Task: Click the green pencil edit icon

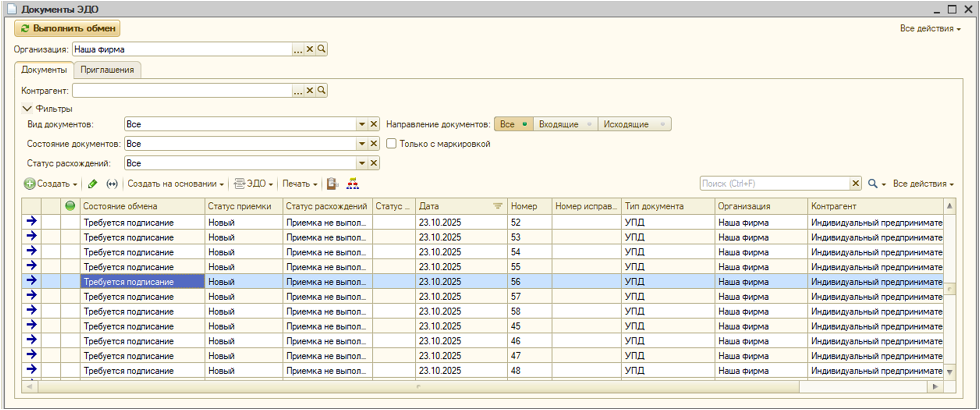Action: tap(92, 184)
